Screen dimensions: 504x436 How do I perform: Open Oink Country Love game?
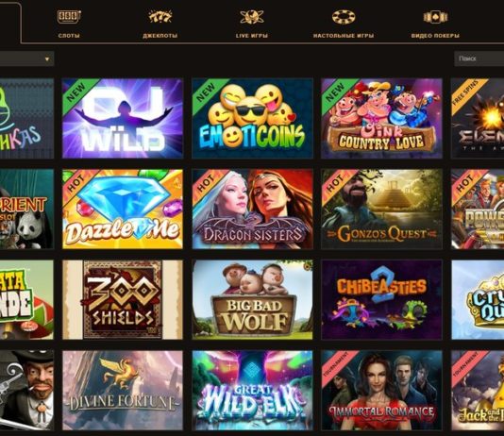point(382,118)
